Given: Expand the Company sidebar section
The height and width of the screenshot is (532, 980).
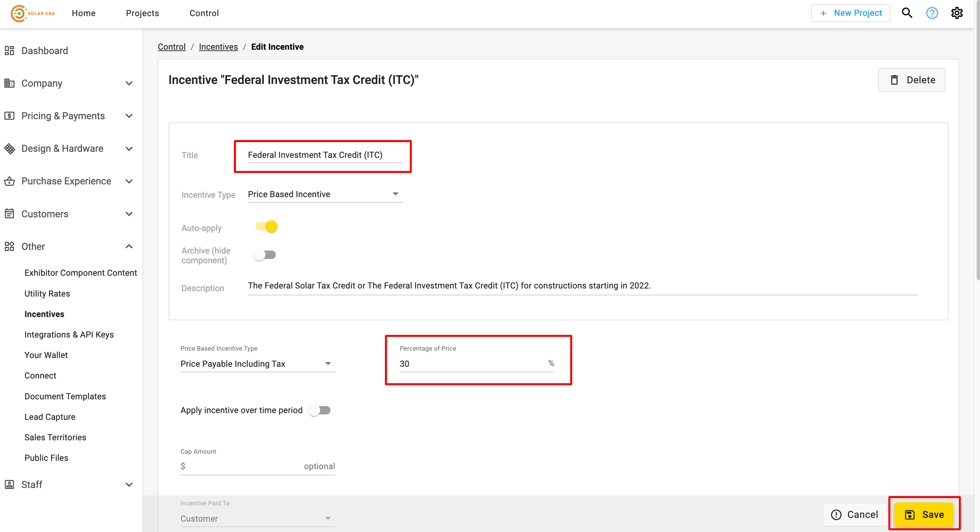Looking at the screenshot, I should click(129, 83).
